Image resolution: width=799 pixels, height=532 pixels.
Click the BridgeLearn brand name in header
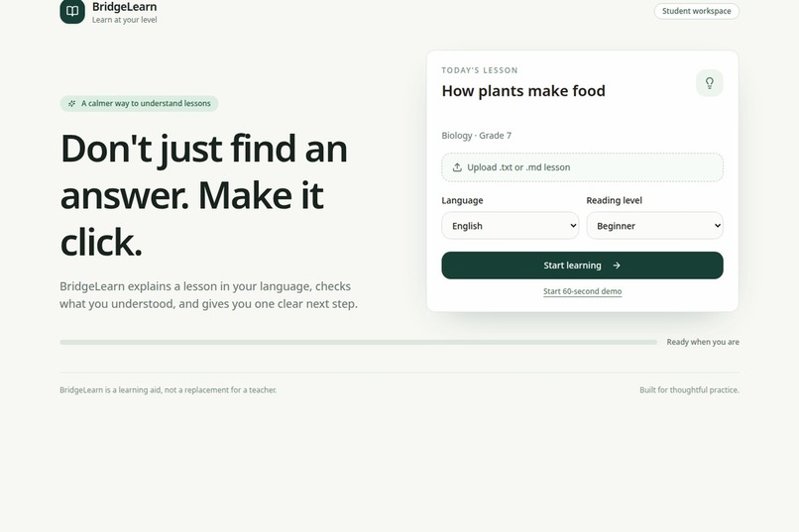[124, 7]
